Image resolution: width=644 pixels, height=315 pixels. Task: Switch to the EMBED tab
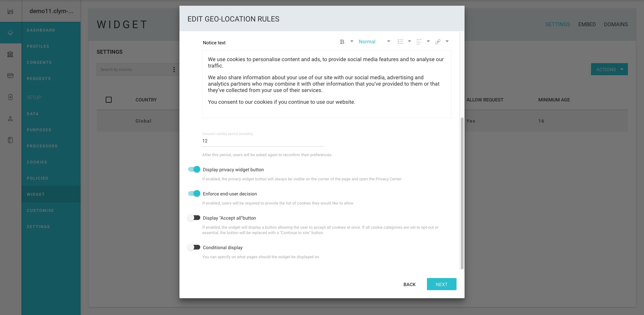[587, 25]
